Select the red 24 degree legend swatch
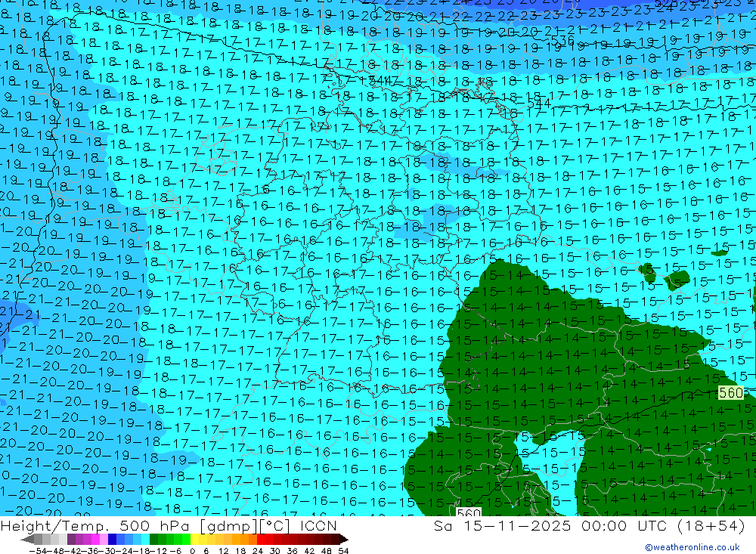Screen dimensions: 756x554 (261, 539)
